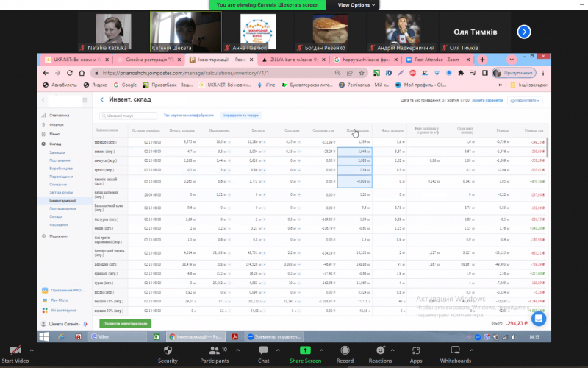Open a new browser tab with plus
Image resolution: width=588 pixels, height=368 pixels.
tap(482, 60)
